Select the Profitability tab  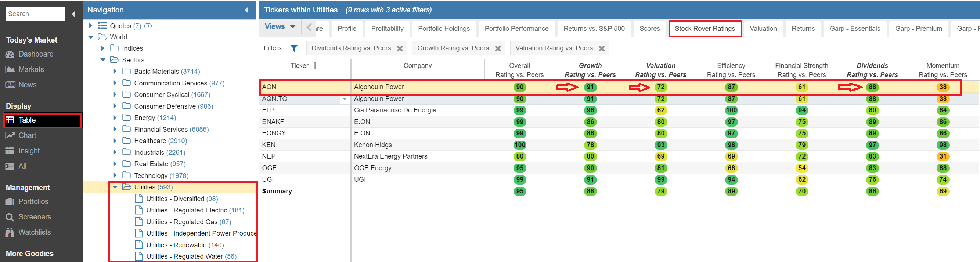(x=387, y=29)
